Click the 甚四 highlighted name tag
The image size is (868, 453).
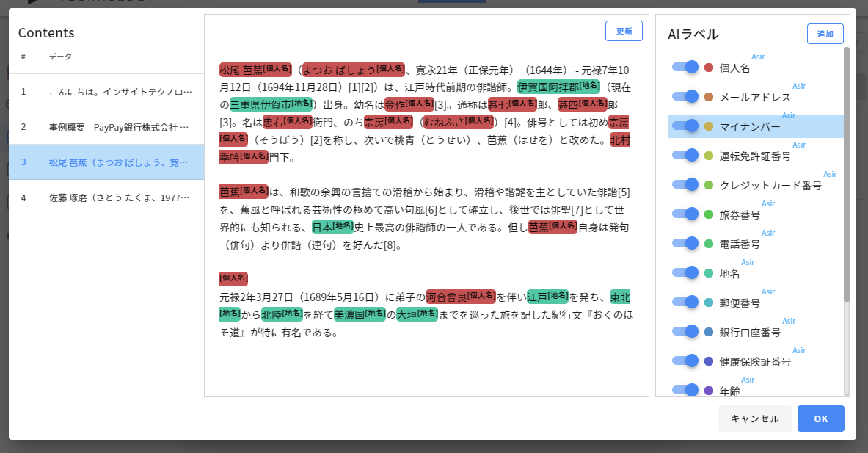pyautogui.click(x=583, y=104)
